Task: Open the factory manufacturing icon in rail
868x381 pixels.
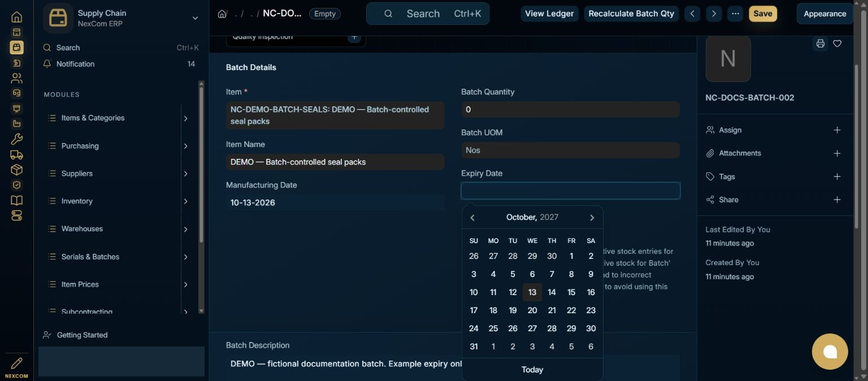Action: tap(16, 124)
